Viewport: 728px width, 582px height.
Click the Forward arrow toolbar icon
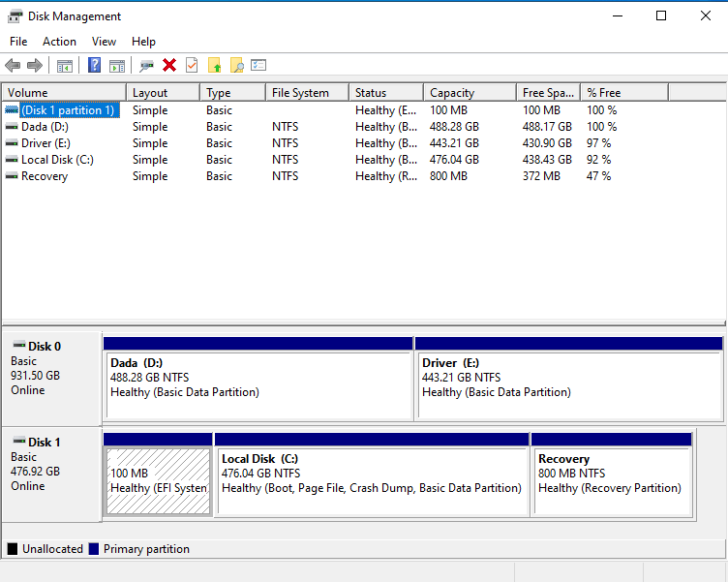pos(35,66)
